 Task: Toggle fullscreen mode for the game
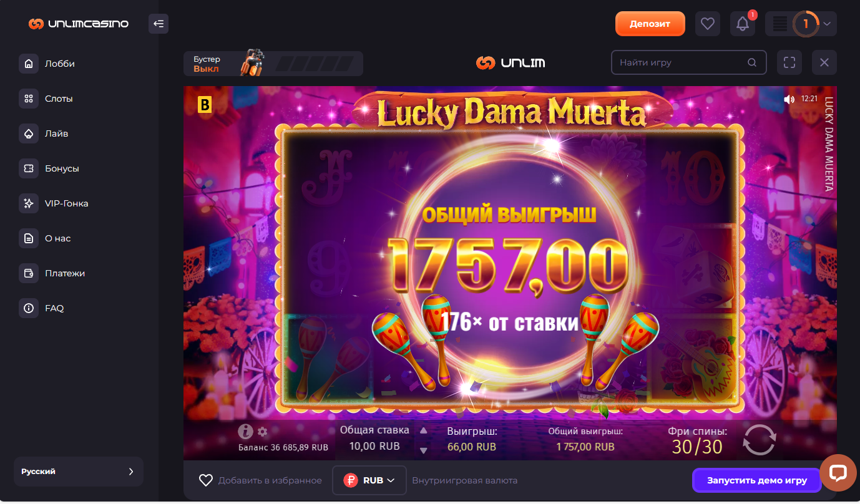pos(789,62)
